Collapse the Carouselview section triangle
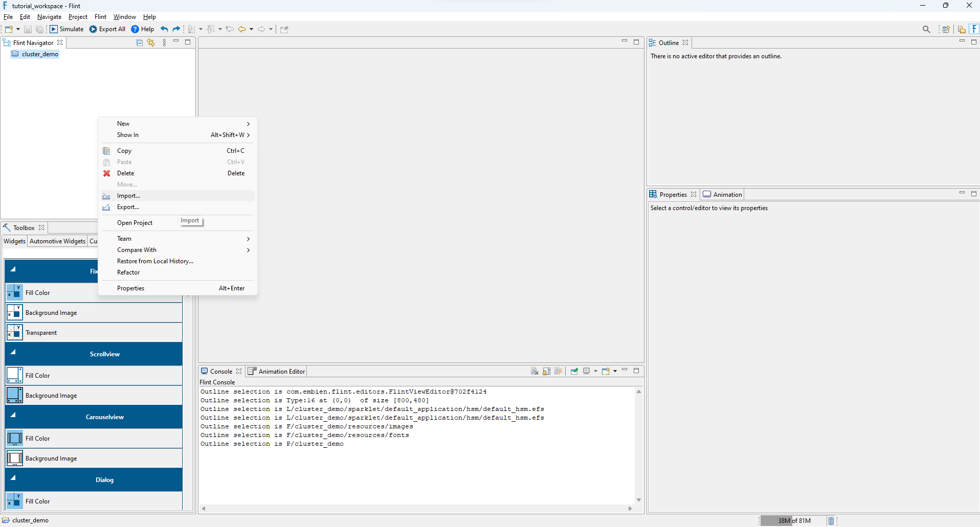The width and height of the screenshot is (980, 527). click(13, 415)
